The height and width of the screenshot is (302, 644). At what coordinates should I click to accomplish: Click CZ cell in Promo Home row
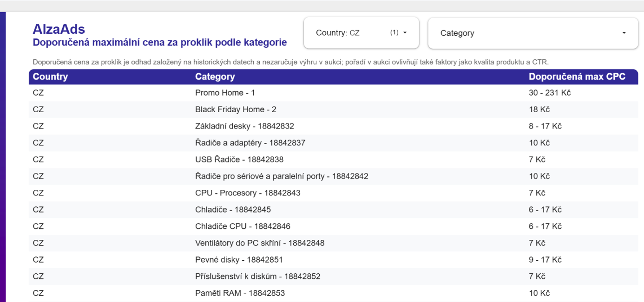38,93
